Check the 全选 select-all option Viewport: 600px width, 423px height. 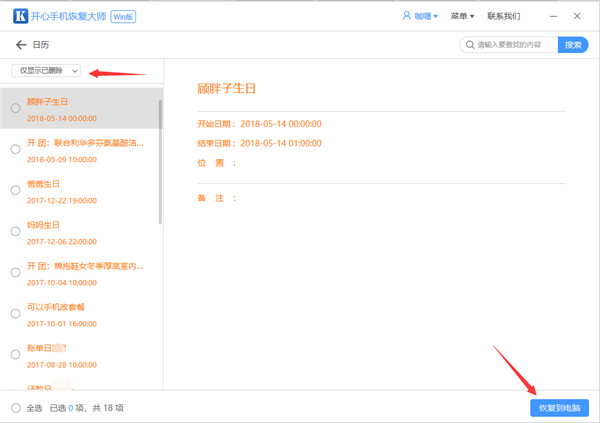(x=15, y=408)
